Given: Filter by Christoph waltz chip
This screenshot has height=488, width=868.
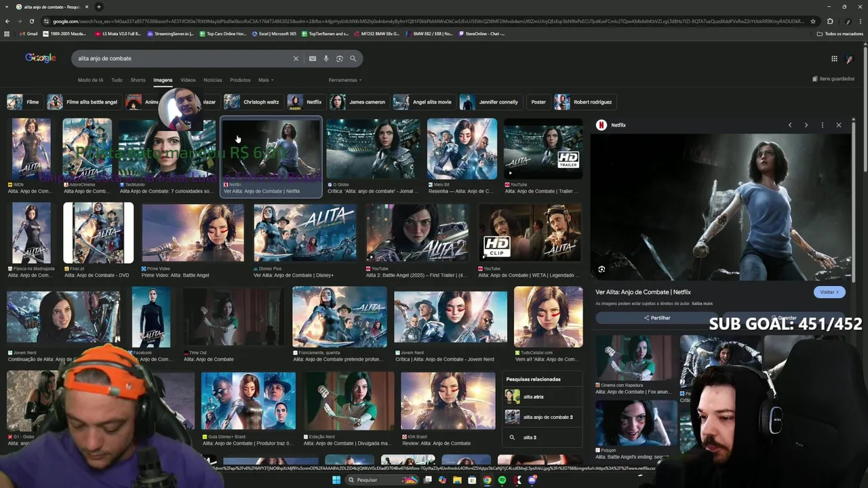Looking at the screenshot, I should click(x=252, y=102).
